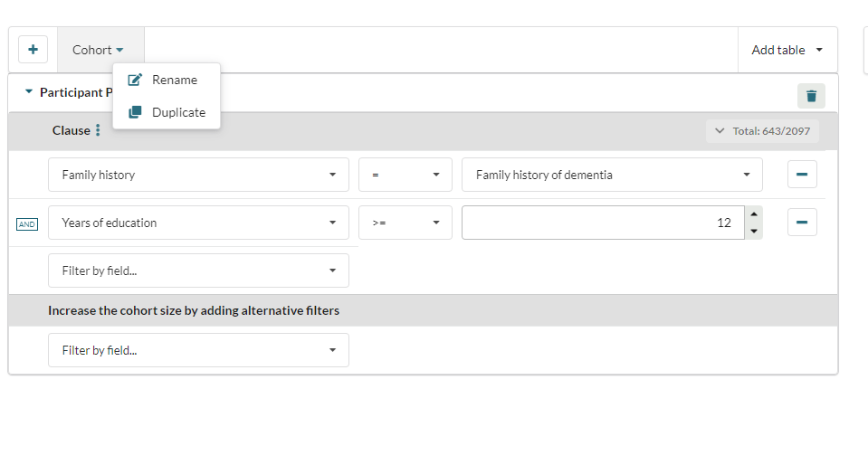Image resolution: width=868 pixels, height=465 pixels.
Task: Expand the Total 643/2097 count button
Action: pos(762,131)
